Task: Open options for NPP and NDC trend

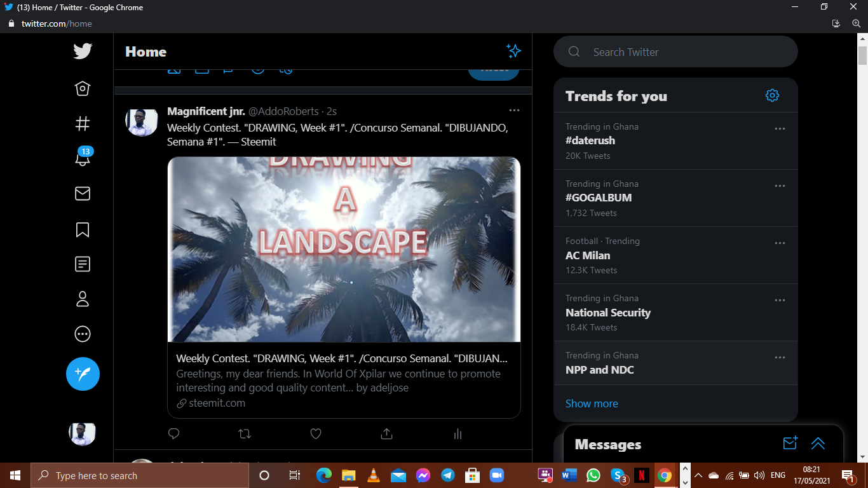Action: pos(780,357)
